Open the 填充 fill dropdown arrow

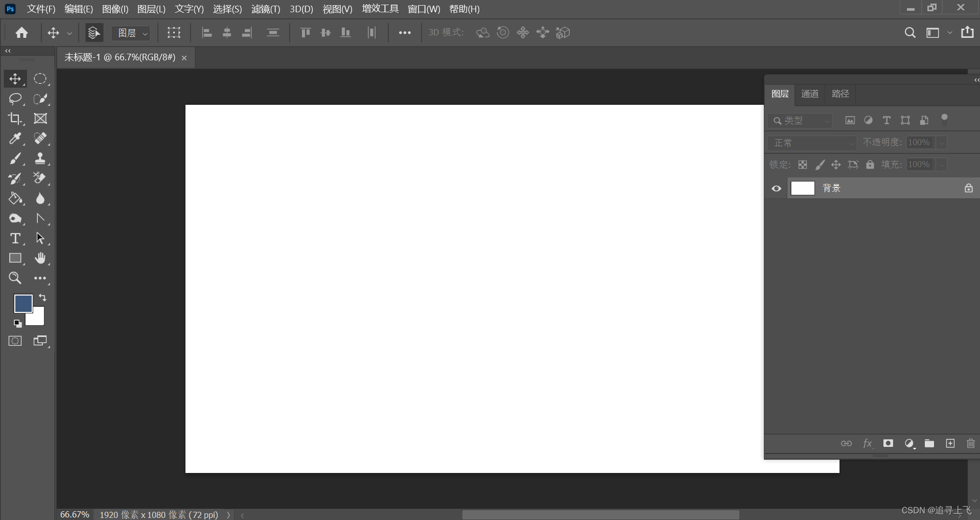pos(942,165)
